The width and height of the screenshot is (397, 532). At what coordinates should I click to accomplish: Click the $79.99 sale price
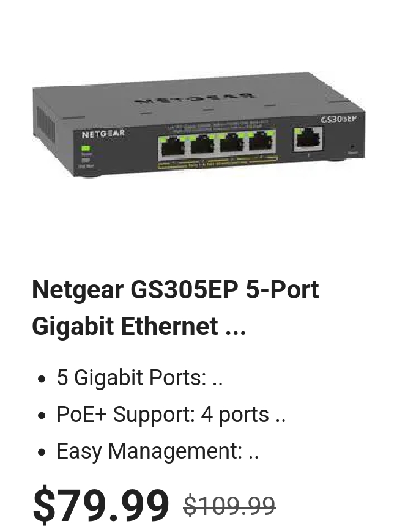pyautogui.click(x=101, y=504)
